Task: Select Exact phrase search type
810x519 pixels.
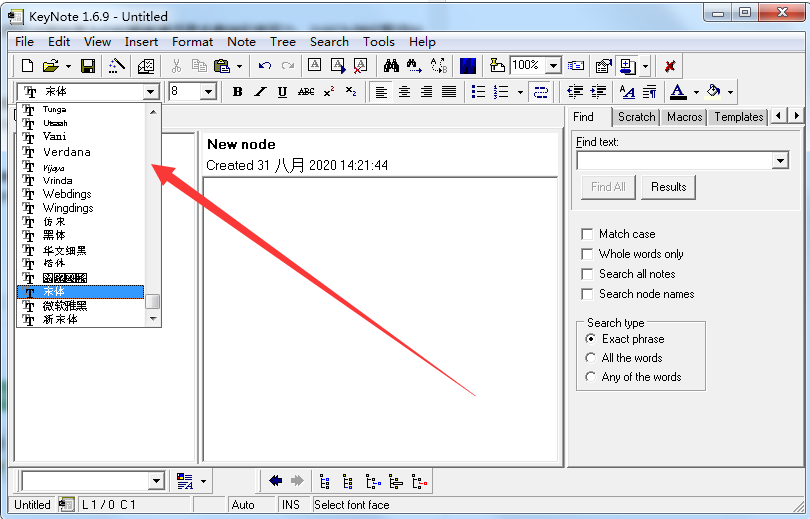Action: pyautogui.click(x=590, y=339)
